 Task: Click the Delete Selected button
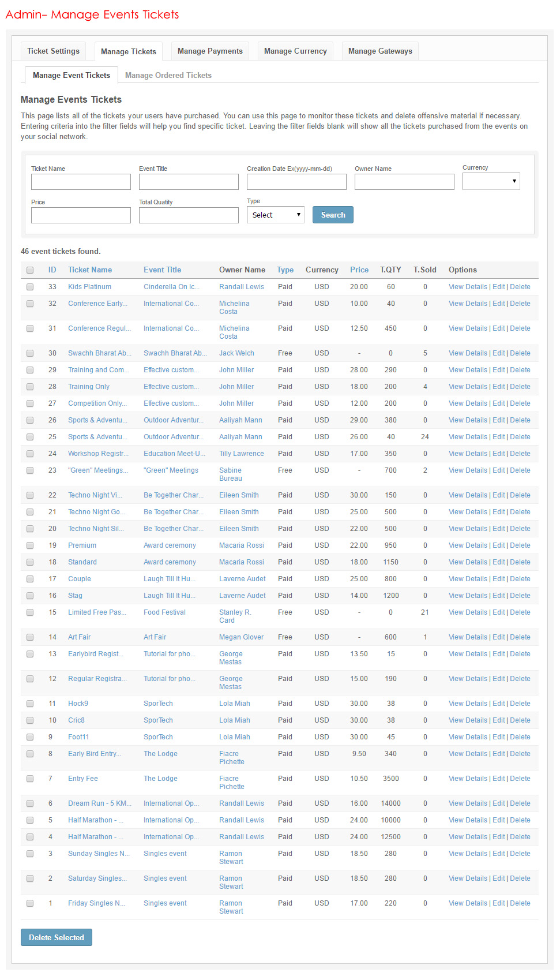click(x=57, y=937)
